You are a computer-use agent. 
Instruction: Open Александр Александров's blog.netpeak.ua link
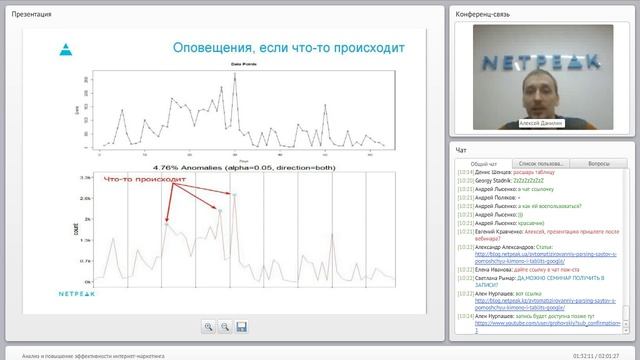[x=545, y=258]
